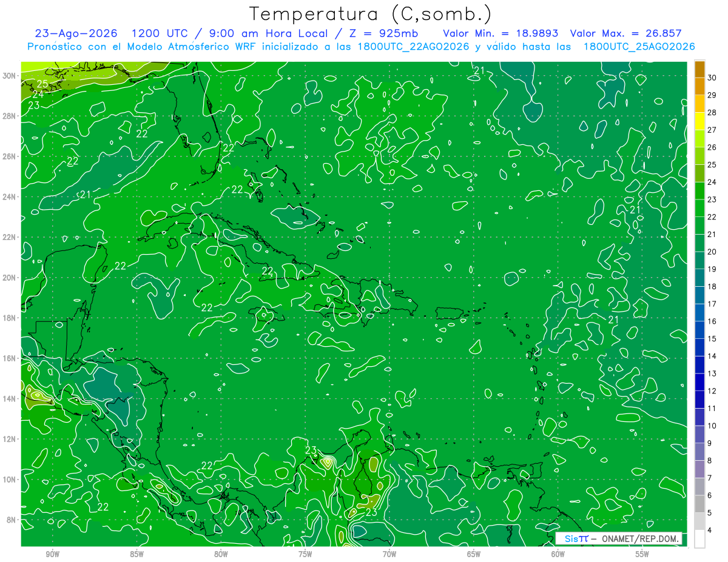Pick the blue swatch between 13 and 14
Viewport: 728px width, 562px height.
[699, 365]
